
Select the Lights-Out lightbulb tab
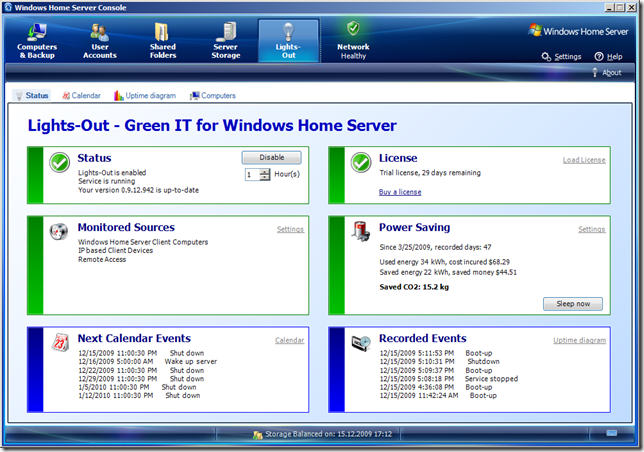click(288, 41)
